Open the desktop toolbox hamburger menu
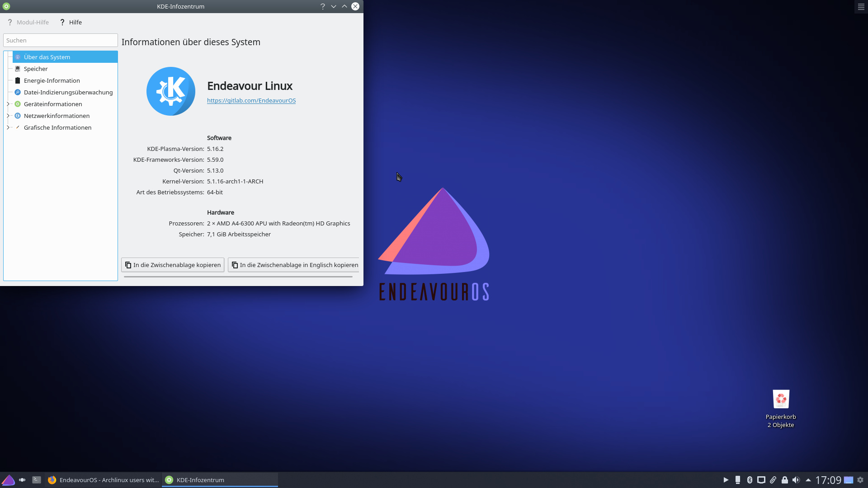 coord(861,7)
